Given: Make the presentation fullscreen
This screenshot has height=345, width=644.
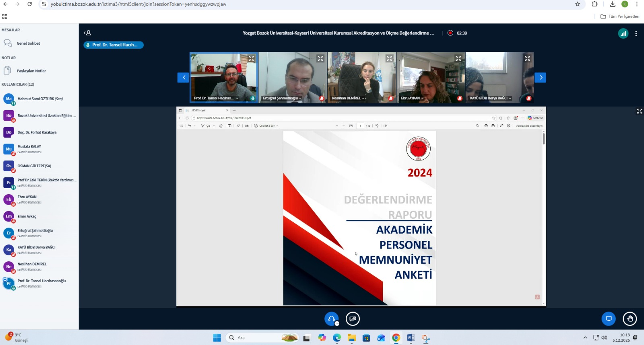Looking at the screenshot, I should [x=639, y=111].
